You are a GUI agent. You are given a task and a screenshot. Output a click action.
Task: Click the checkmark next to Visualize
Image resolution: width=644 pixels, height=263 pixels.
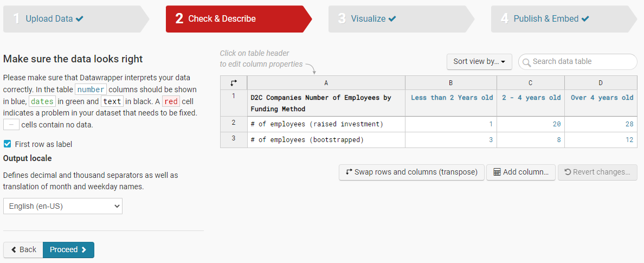392,19
